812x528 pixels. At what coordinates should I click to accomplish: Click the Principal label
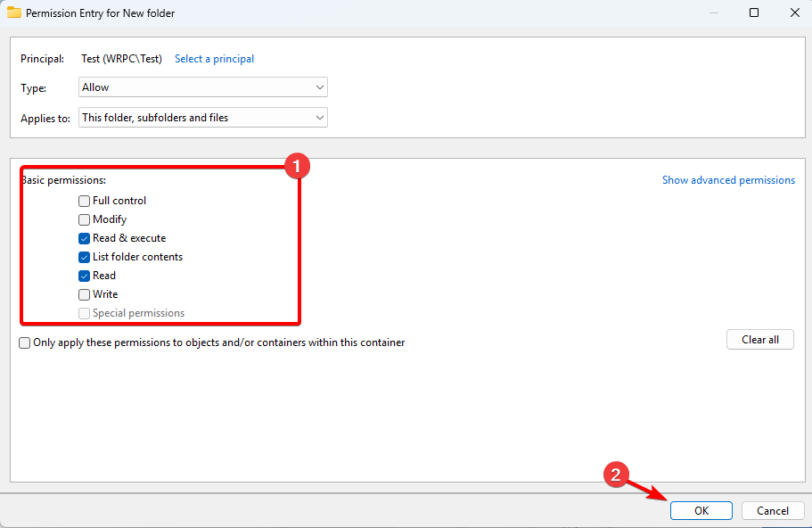pyautogui.click(x=43, y=59)
